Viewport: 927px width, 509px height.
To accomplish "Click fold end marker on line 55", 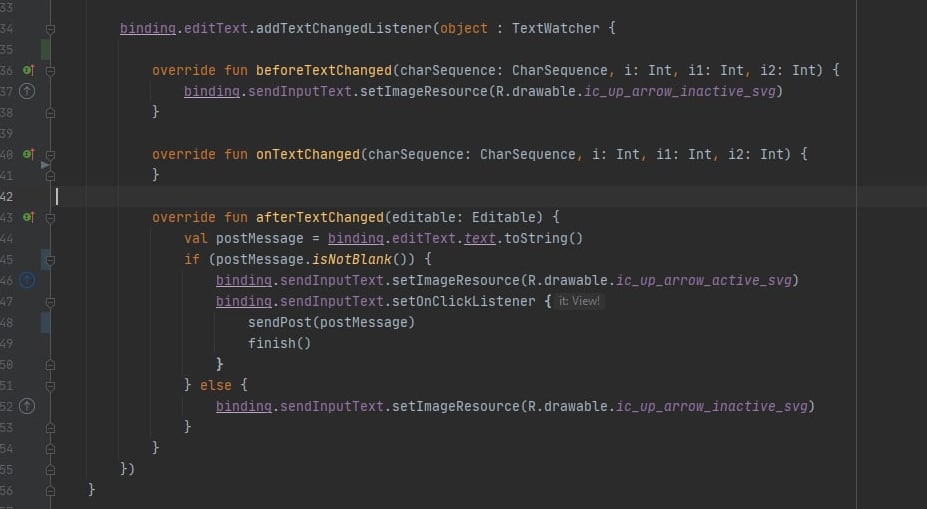I will pos(50,470).
